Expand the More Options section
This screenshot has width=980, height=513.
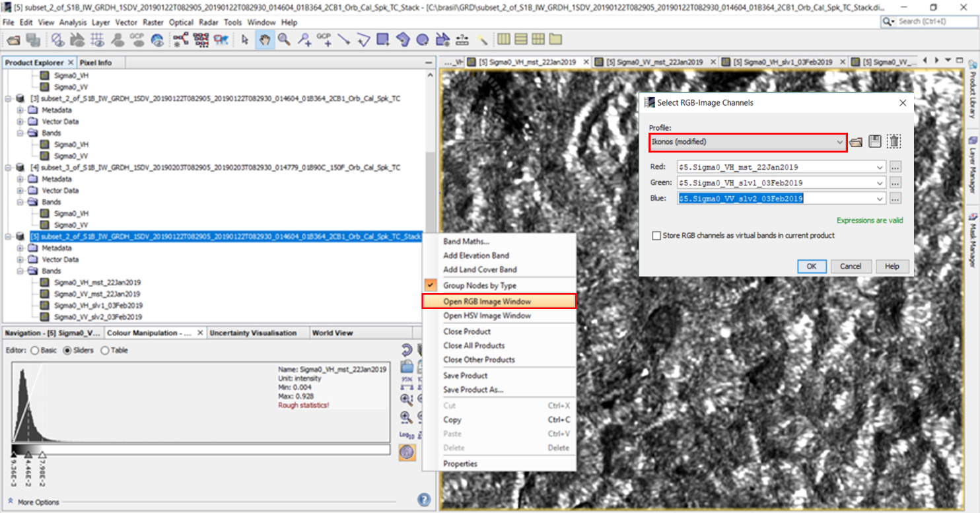pyautogui.click(x=38, y=502)
